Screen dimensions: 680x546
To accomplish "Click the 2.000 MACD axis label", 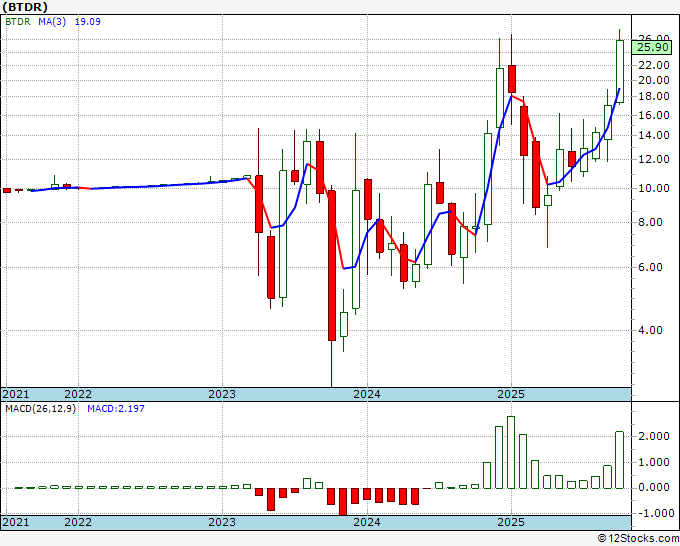I will (x=654, y=437).
